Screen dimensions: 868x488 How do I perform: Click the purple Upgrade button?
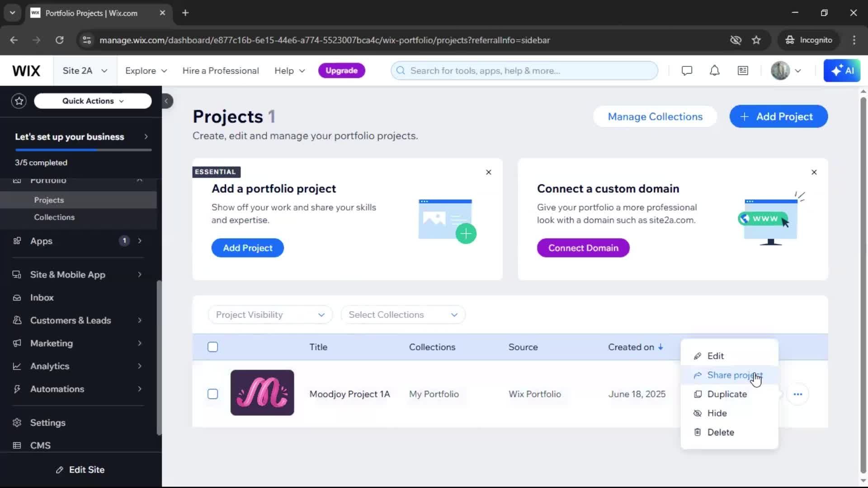click(x=341, y=70)
